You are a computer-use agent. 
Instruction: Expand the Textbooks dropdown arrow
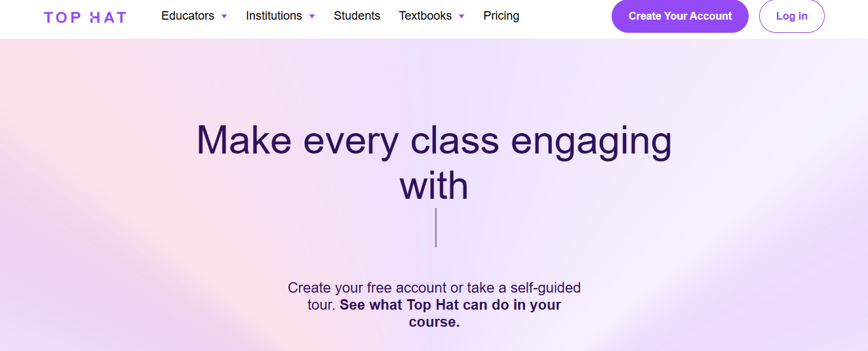pyautogui.click(x=462, y=16)
